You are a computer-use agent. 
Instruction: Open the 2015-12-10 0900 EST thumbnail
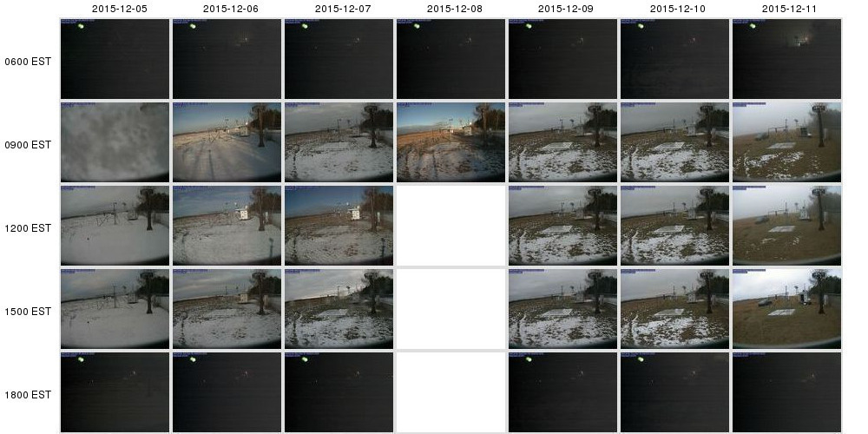click(674, 142)
